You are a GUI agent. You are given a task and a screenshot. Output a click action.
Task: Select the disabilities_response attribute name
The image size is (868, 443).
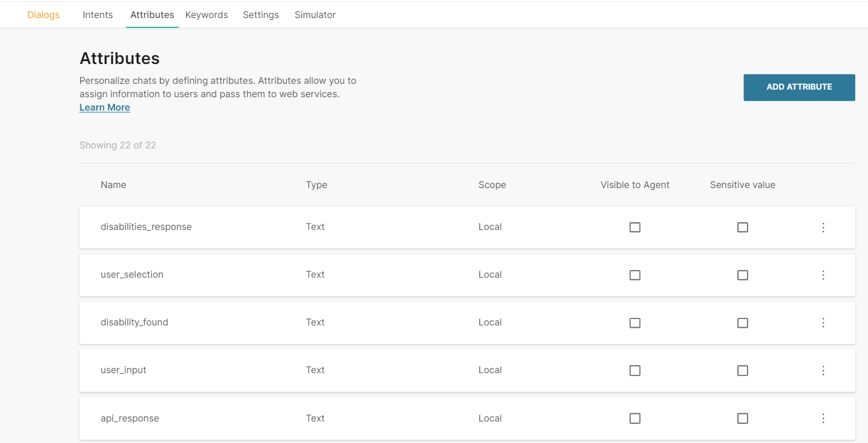coord(146,227)
